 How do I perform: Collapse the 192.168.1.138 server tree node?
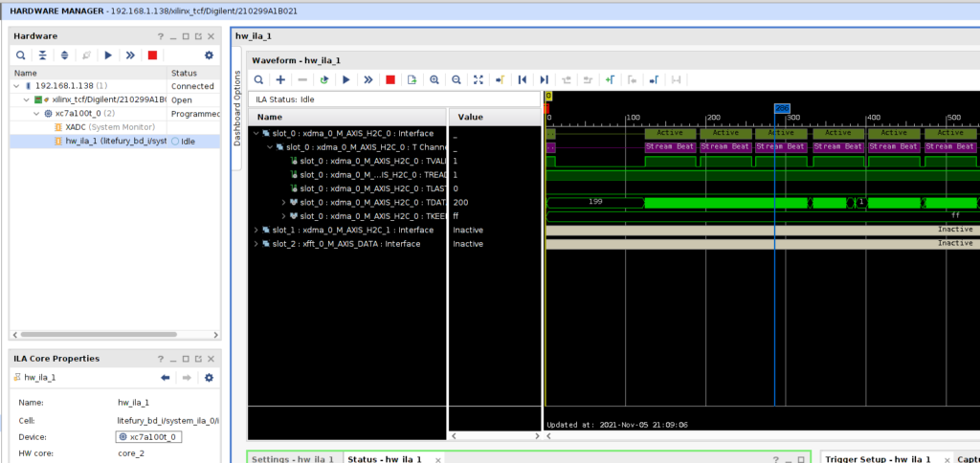(x=16, y=86)
